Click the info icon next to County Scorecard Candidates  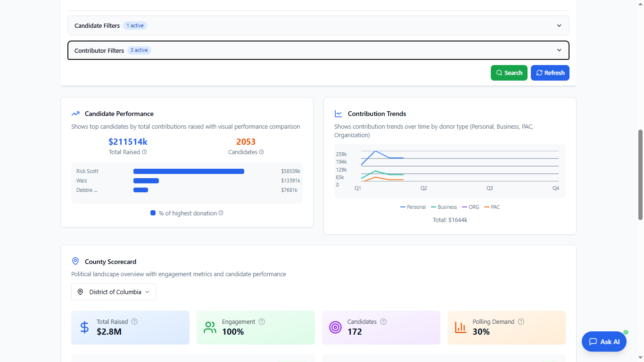pyautogui.click(x=383, y=321)
